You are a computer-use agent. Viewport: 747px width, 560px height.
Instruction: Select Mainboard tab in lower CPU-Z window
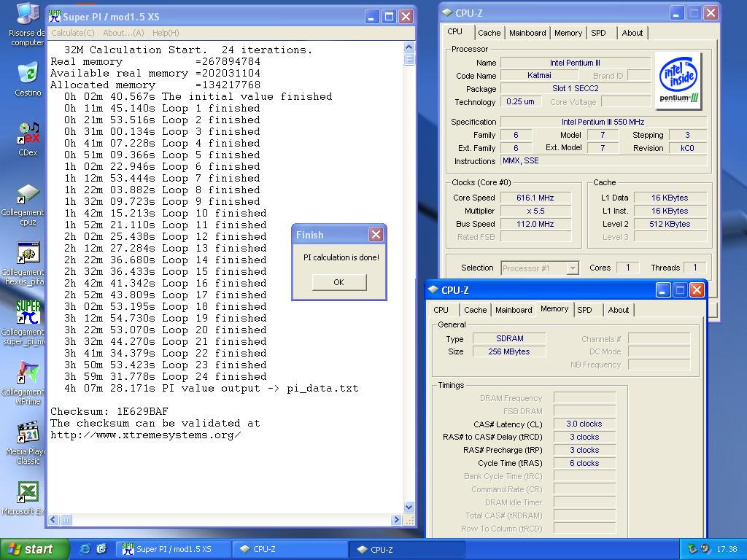tap(514, 309)
